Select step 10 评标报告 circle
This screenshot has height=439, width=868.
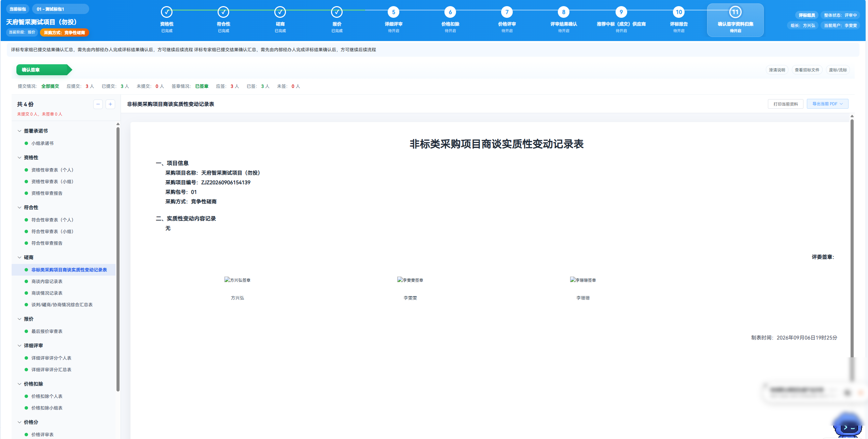[x=679, y=12]
